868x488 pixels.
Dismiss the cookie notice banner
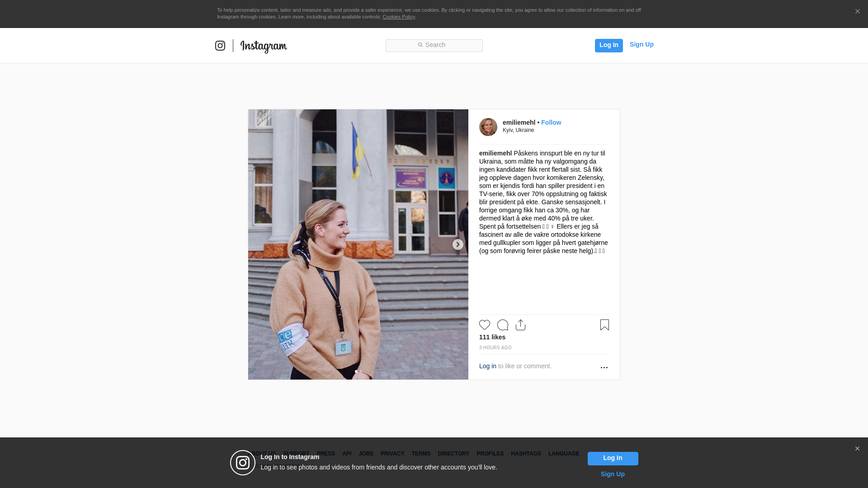click(857, 12)
